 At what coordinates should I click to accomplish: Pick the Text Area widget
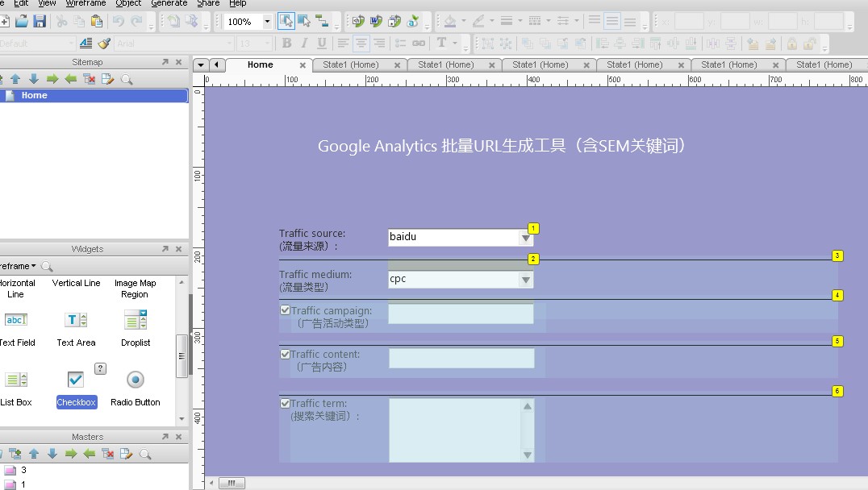pos(76,329)
